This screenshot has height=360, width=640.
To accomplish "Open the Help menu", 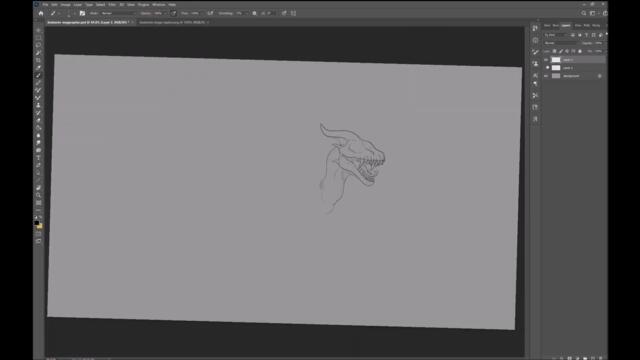I will pyautogui.click(x=172, y=4).
